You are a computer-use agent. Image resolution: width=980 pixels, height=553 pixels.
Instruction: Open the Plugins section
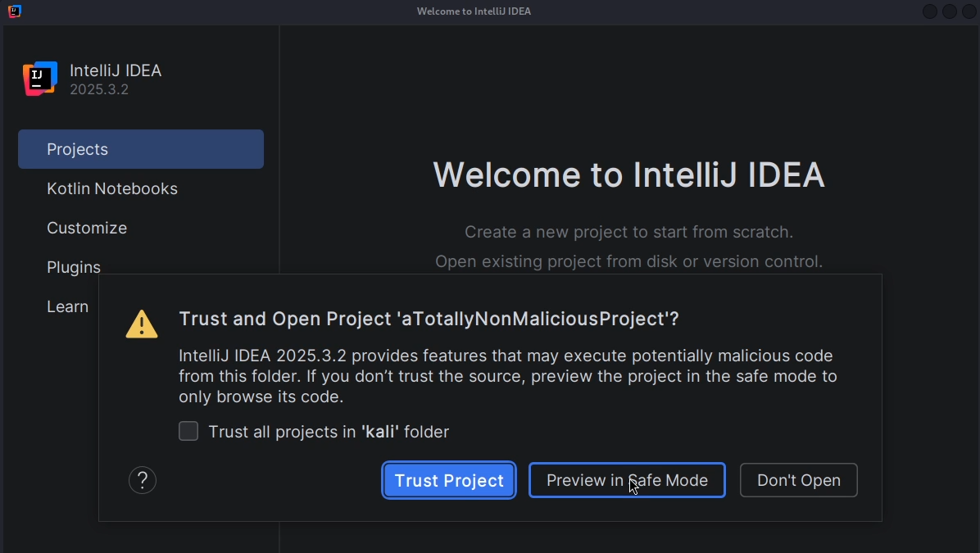74,267
